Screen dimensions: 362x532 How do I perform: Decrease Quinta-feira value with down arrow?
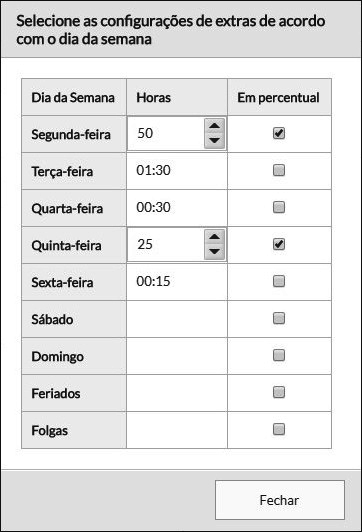pos(214,252)
